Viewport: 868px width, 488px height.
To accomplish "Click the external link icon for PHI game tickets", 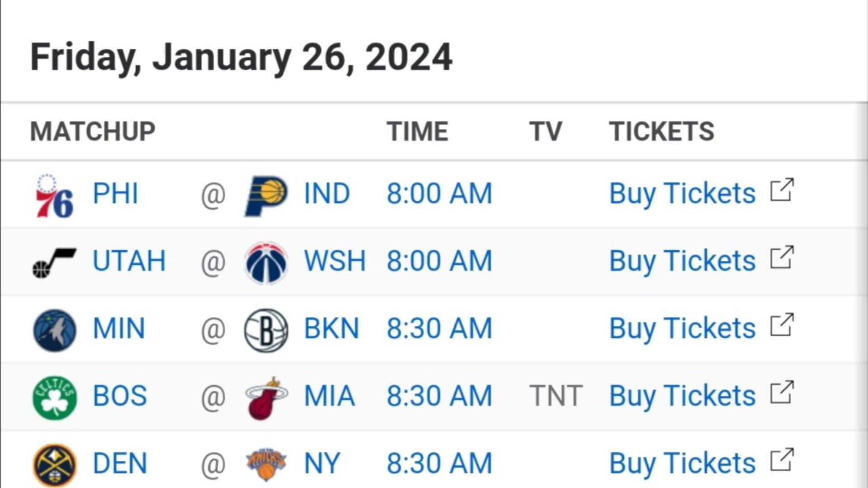I will tap(782, 190).
